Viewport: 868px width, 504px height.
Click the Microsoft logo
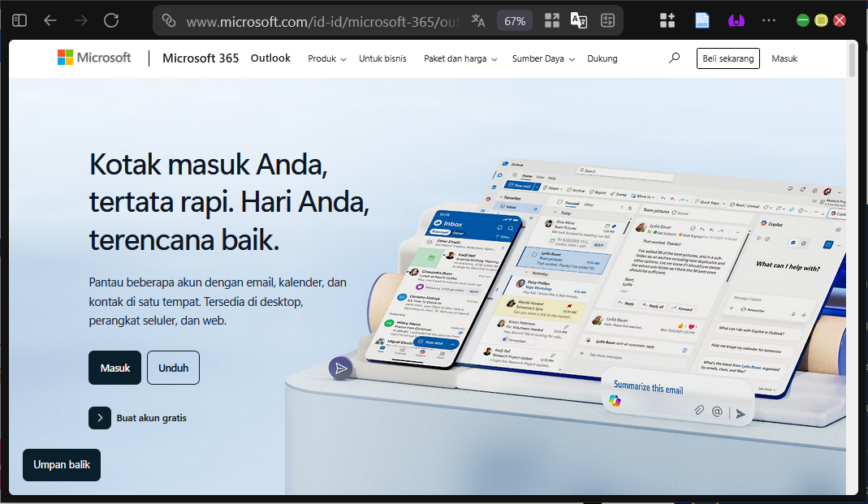click(x=94, y=58)
